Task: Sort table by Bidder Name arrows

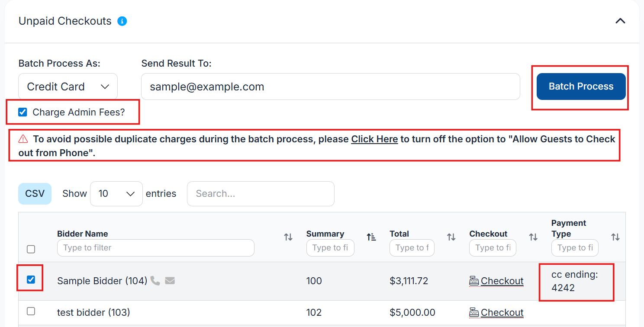Action: point(288,237)
